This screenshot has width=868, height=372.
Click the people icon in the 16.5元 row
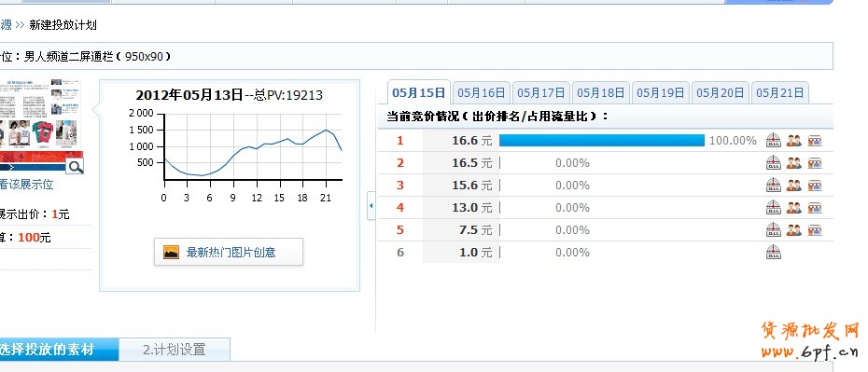794,163
